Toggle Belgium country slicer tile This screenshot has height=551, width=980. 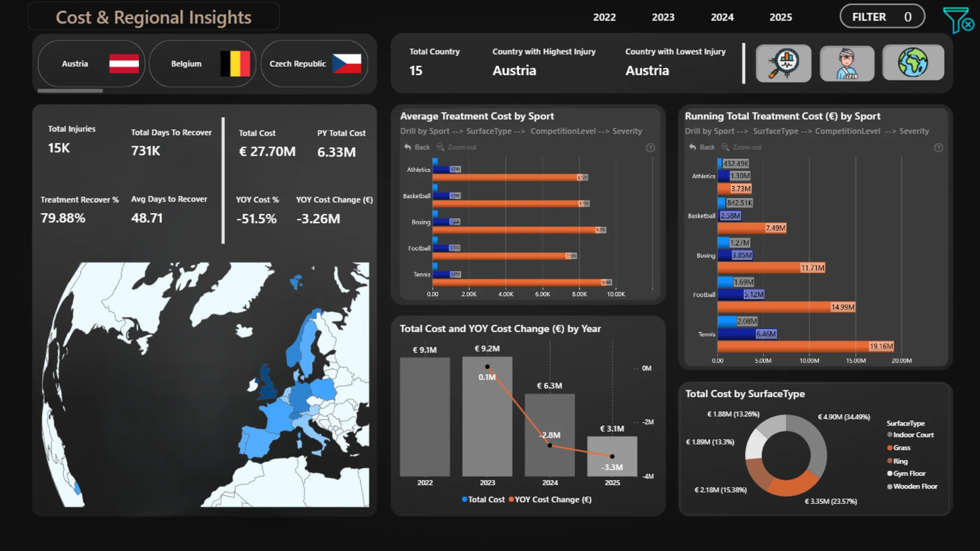tap(203, 64)
